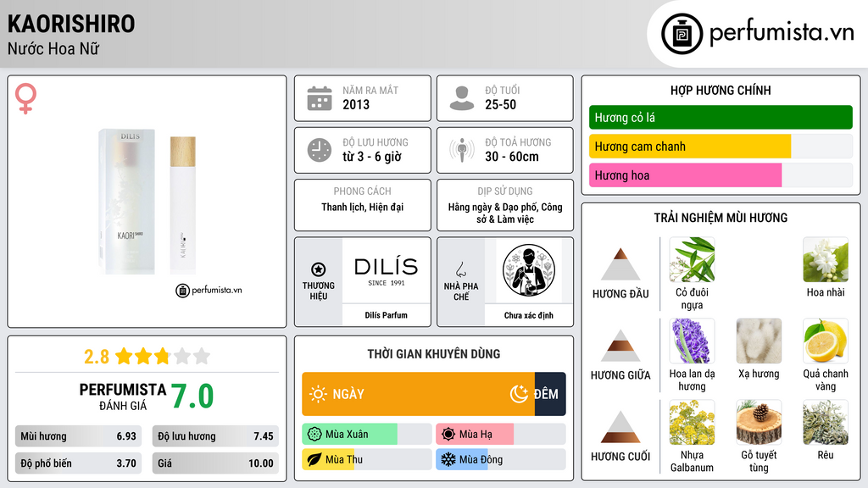
Task: Click the Hợp hương chính heading
Action: coord(721,90)
